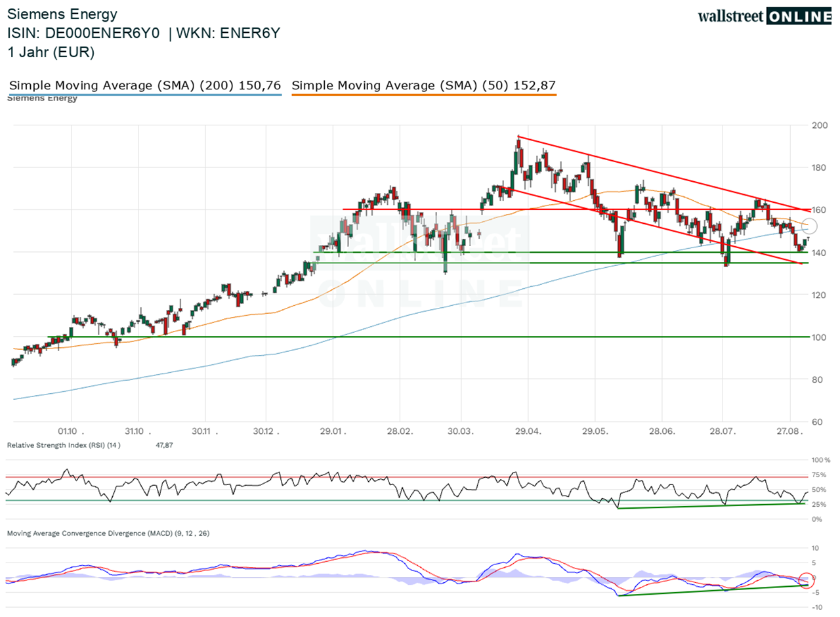The height and width of the screenshot is (617, 840).
Task: Click the 180 price axis label
Action: tap(820, 167)
